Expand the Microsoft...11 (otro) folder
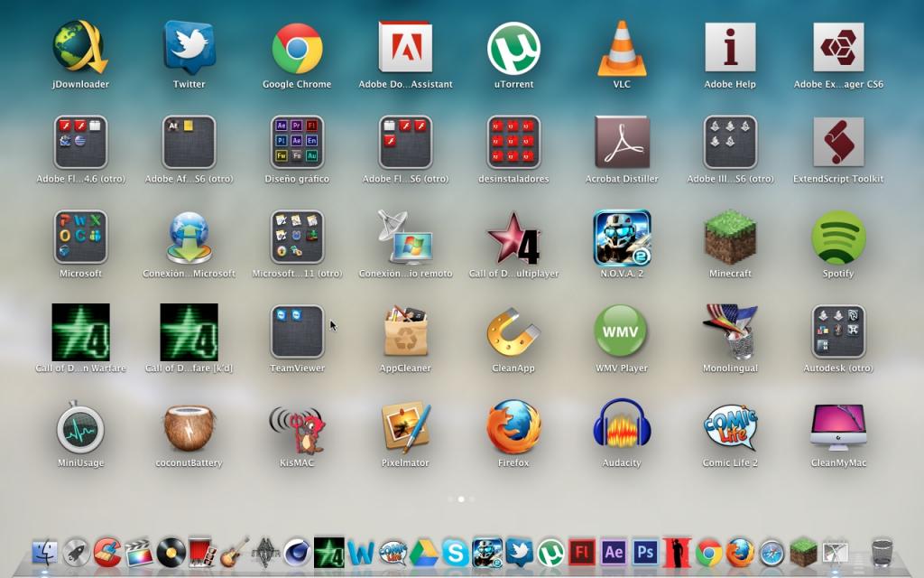This screenshot has width=924, height=578. point(297,238)
